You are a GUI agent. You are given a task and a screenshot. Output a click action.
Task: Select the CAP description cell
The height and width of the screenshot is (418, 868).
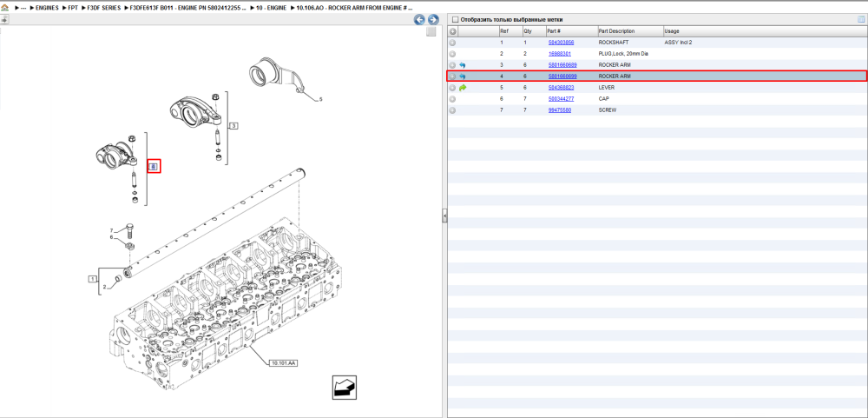[x=604, y=99]
